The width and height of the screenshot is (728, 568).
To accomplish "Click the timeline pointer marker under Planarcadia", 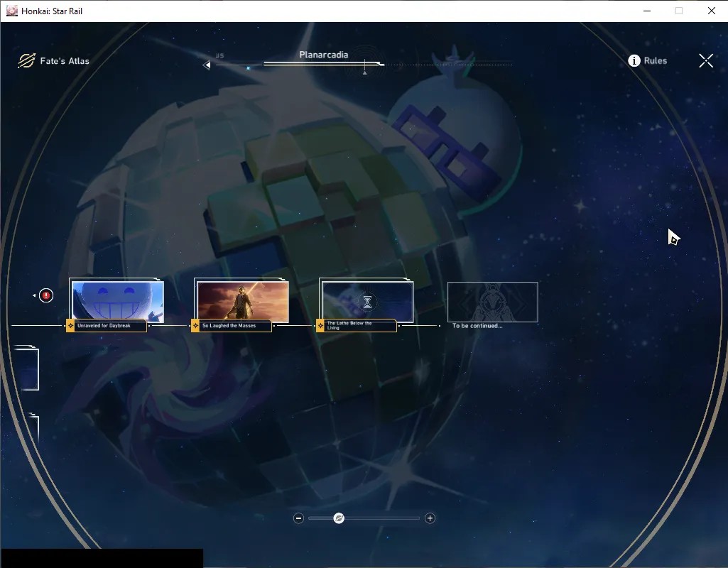I will [x=365, y=72].
